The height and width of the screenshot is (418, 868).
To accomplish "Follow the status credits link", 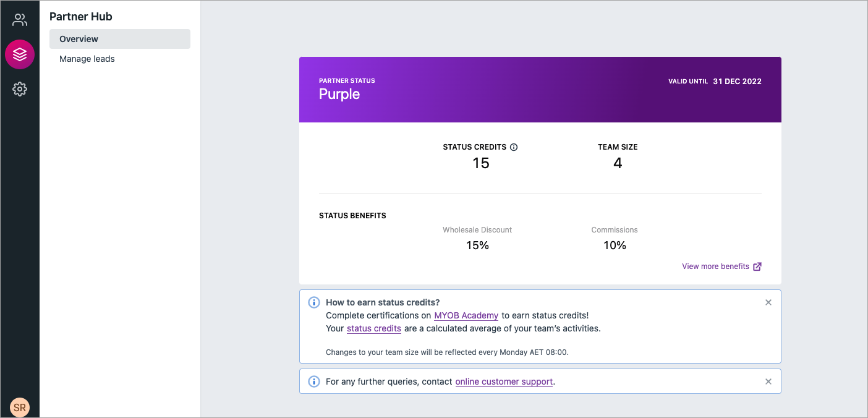I will point(374,328).
